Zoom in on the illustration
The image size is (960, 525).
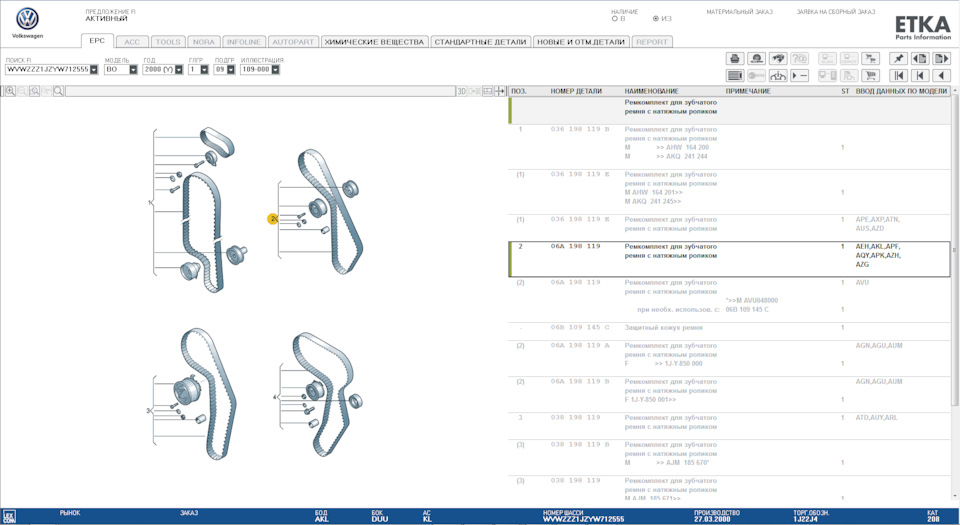click(10, 91)
